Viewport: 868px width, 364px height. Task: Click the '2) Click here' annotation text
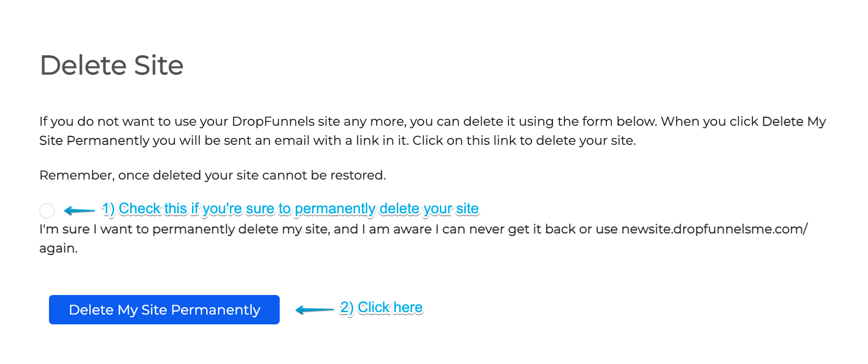(382, 307)
